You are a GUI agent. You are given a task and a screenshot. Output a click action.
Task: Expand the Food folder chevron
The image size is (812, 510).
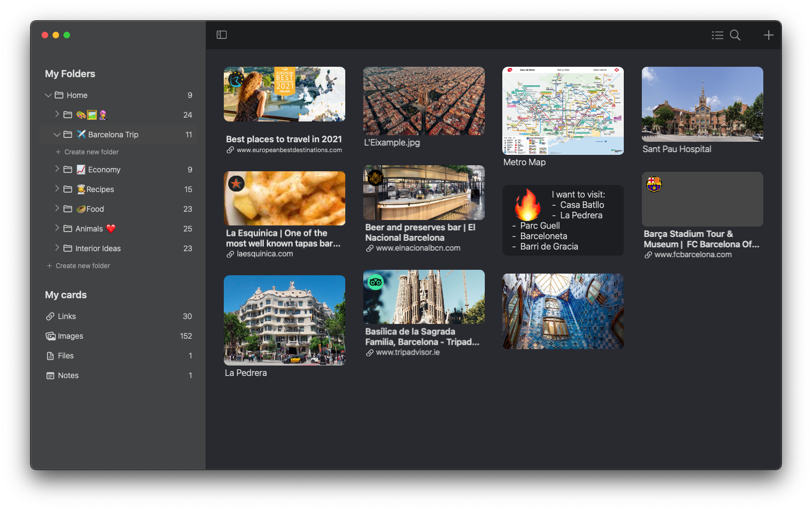coord(57,208)
